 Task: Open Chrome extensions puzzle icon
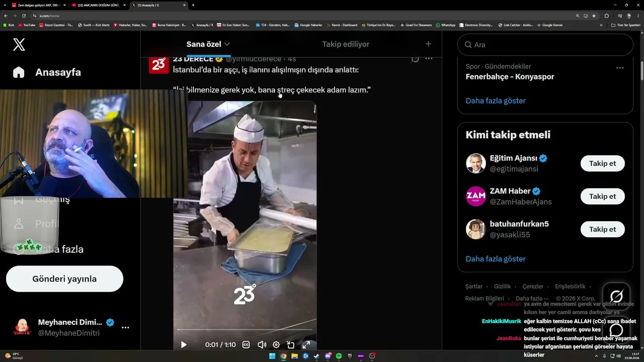pyautogui.click(x=606, y=16)
